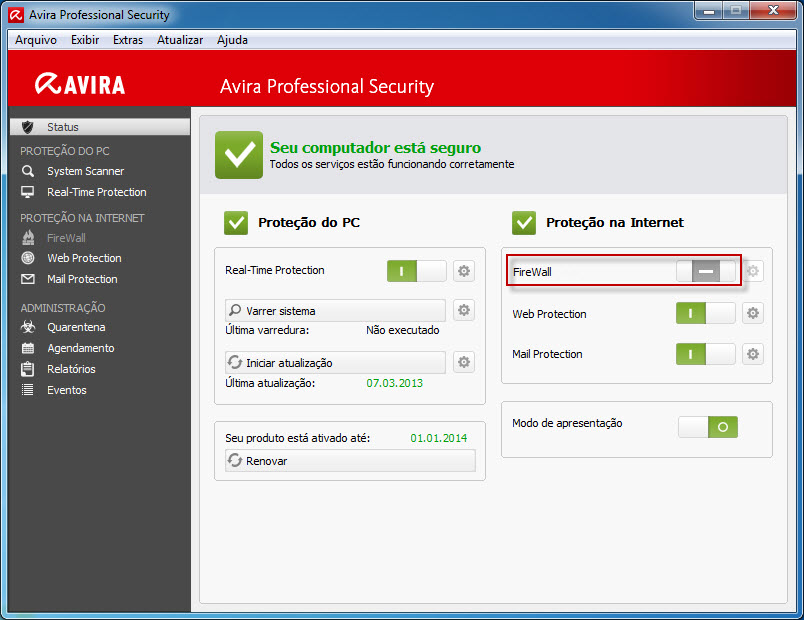Click the Iniciar atualização button
The height and width of the screenshot is (620, 804).
(335, 363)
